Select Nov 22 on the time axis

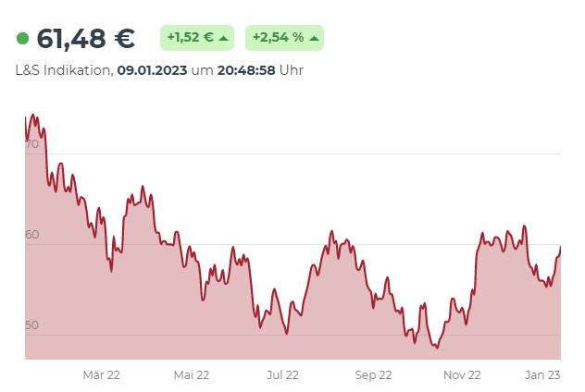click(462, 374)
